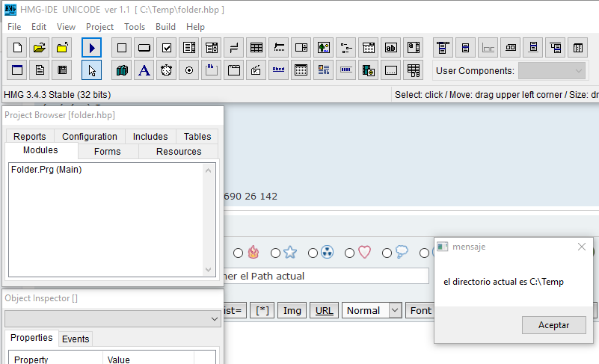Open the User Components dropdown
This screenshot has height=364, width=599.
[x=552, y=71]
